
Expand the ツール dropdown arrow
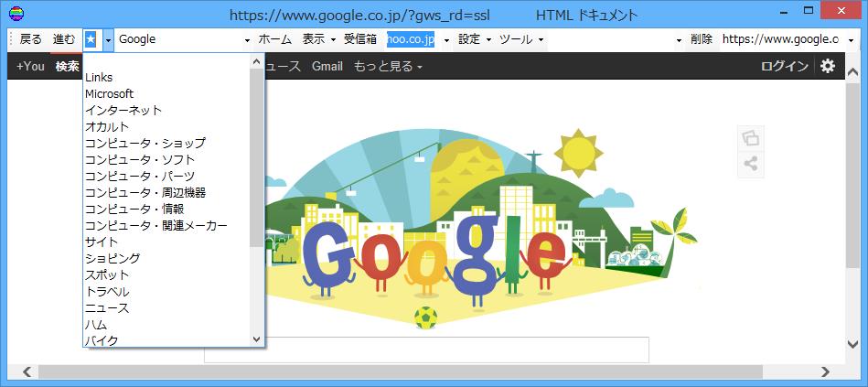tap(541, 40)
